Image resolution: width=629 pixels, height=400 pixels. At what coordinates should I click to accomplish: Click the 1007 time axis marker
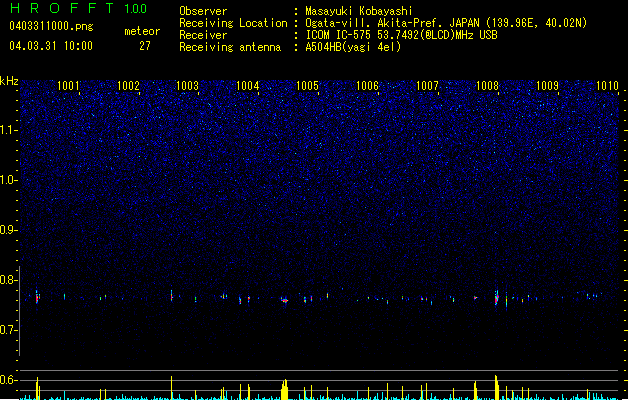428,86
